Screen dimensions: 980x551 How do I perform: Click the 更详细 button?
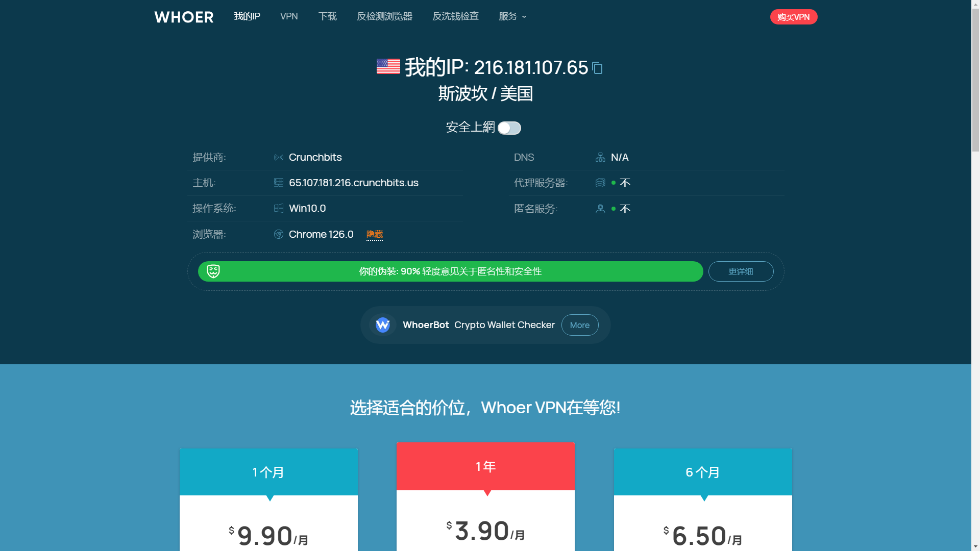(x=741, y=271)
